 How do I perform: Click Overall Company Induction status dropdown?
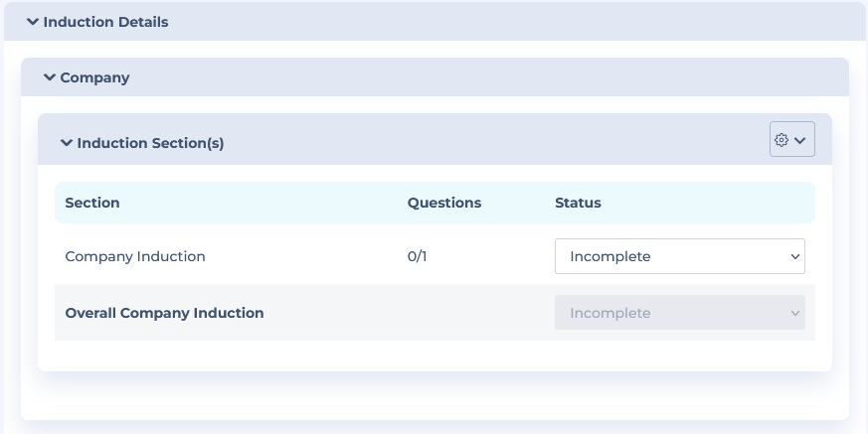(x=680, y=313)
